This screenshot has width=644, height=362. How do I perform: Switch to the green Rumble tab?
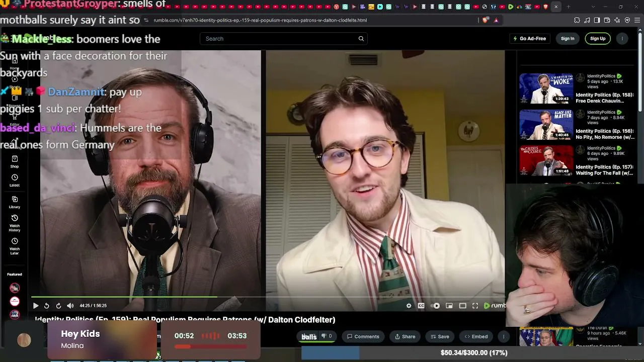(511, 7)
